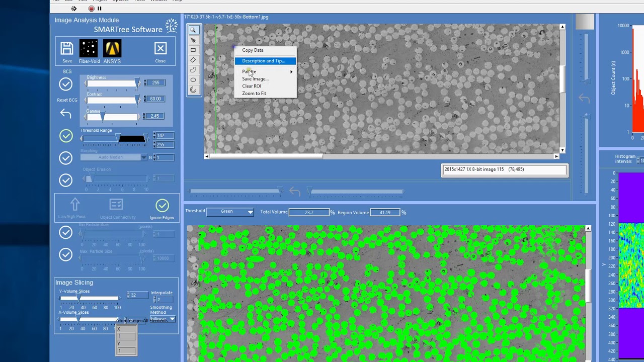Choose Description and Tip from context menu
644x362 pixels.
pos(265,61)
